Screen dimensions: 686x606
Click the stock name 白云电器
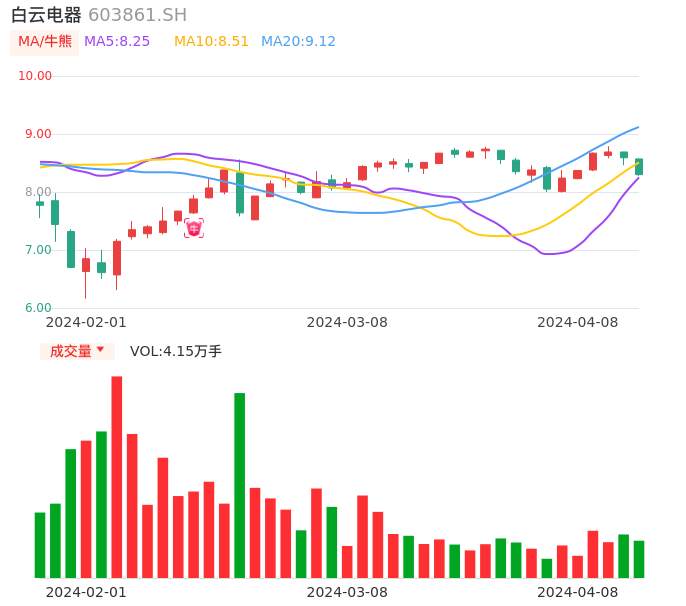pos(46,15)
